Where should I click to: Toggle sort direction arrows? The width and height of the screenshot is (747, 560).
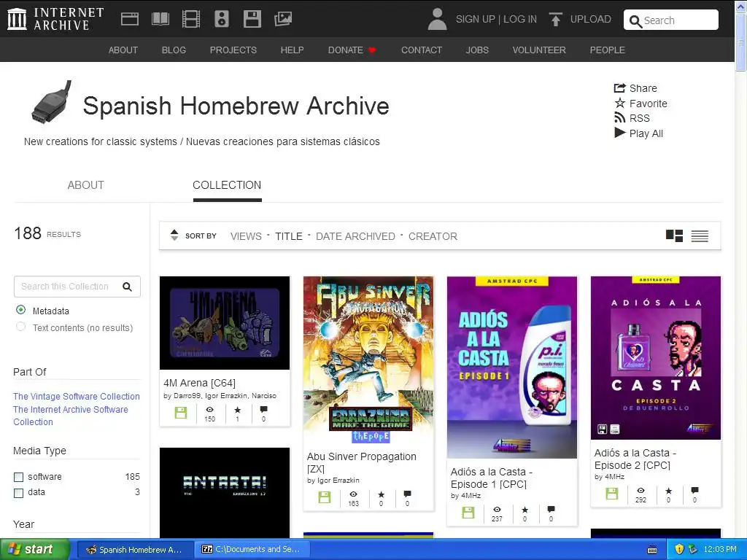click(x=174, y=236)
